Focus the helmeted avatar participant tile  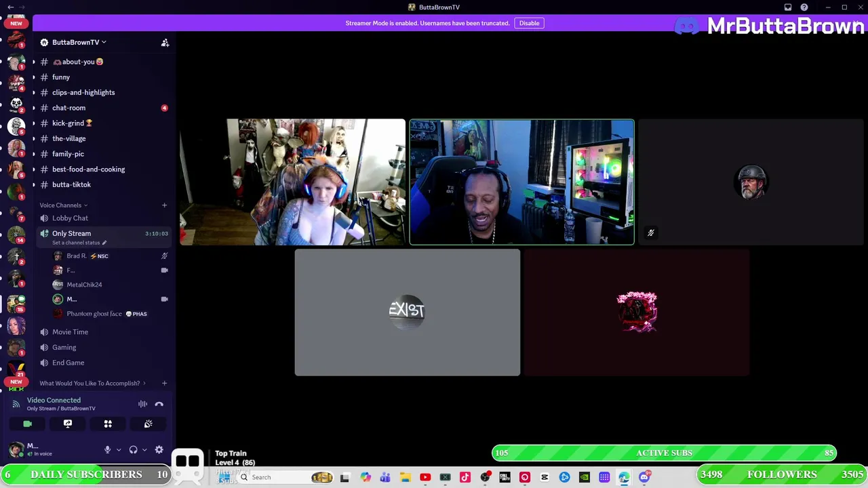point(751,182)
